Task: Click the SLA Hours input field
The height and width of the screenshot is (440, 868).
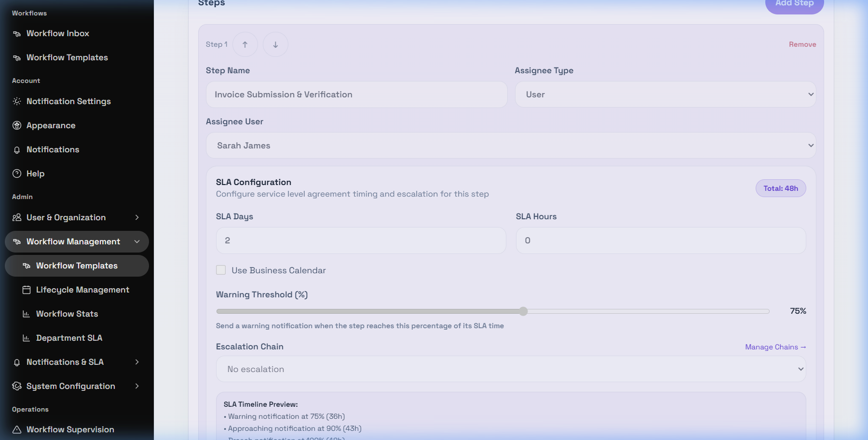Action: pos(661,240)
